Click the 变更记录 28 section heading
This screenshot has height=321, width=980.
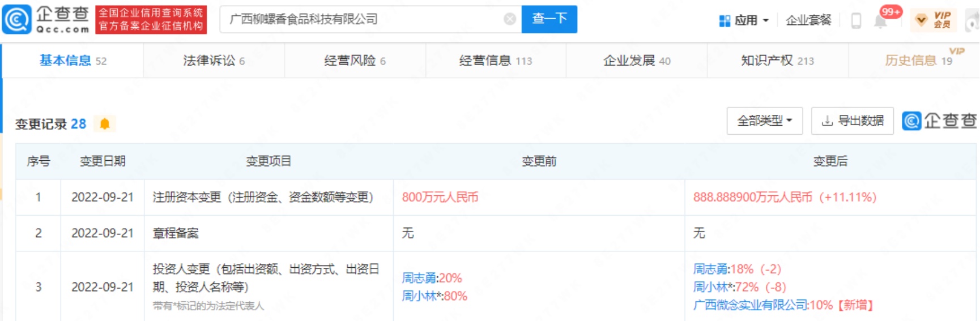point(50,124)
